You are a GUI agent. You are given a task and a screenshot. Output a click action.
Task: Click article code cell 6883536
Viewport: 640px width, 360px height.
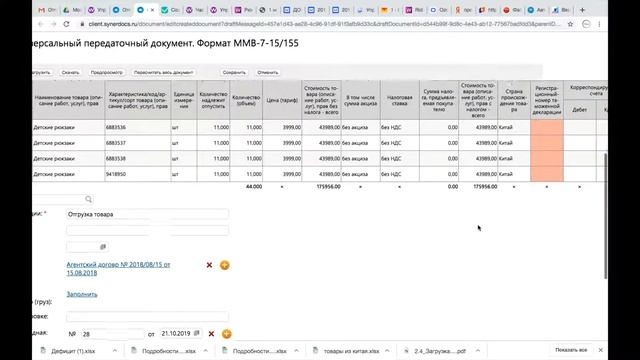(138, 127)
